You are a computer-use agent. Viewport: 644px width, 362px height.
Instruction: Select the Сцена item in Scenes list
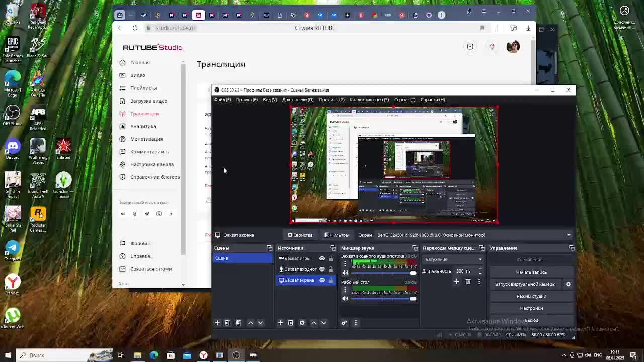243,258
